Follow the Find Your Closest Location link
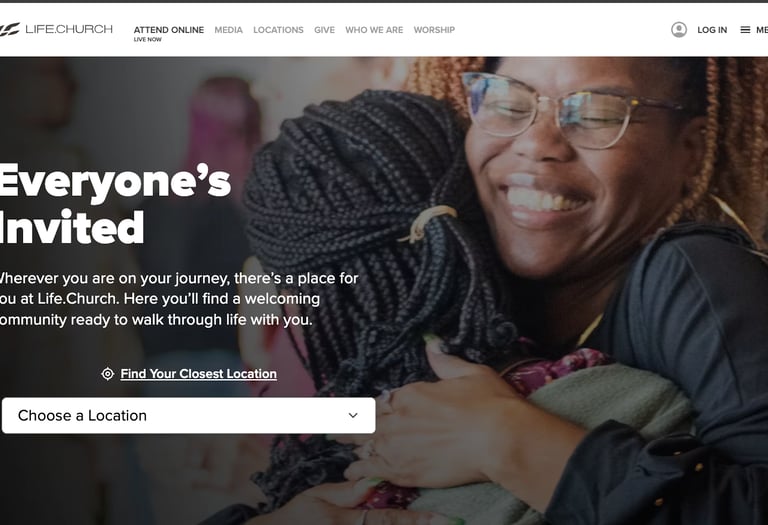The height and width of the screenshot is (525, 768). [x=198, y=374]
